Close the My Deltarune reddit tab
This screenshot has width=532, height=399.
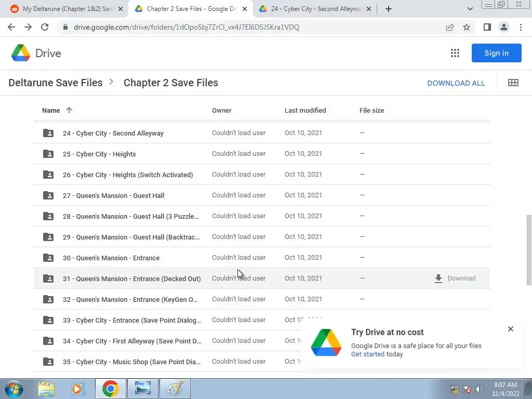pyautogui.click(x=121, y=9)
